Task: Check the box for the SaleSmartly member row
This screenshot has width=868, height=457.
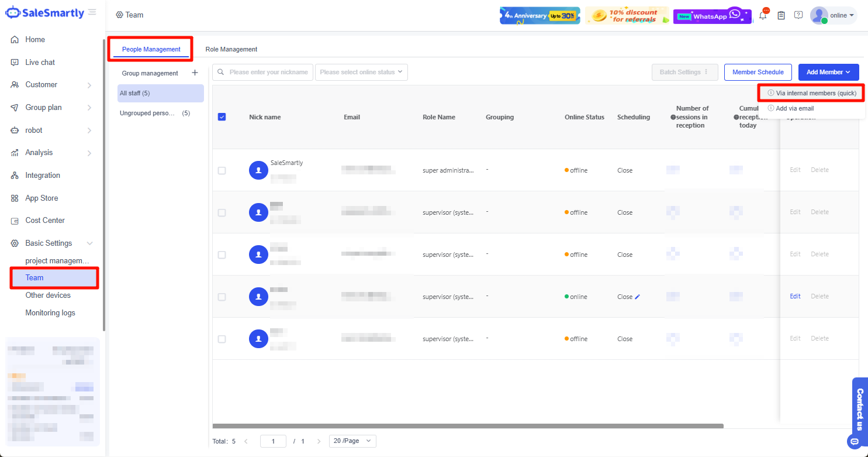Action: click(x=222, y=171)
